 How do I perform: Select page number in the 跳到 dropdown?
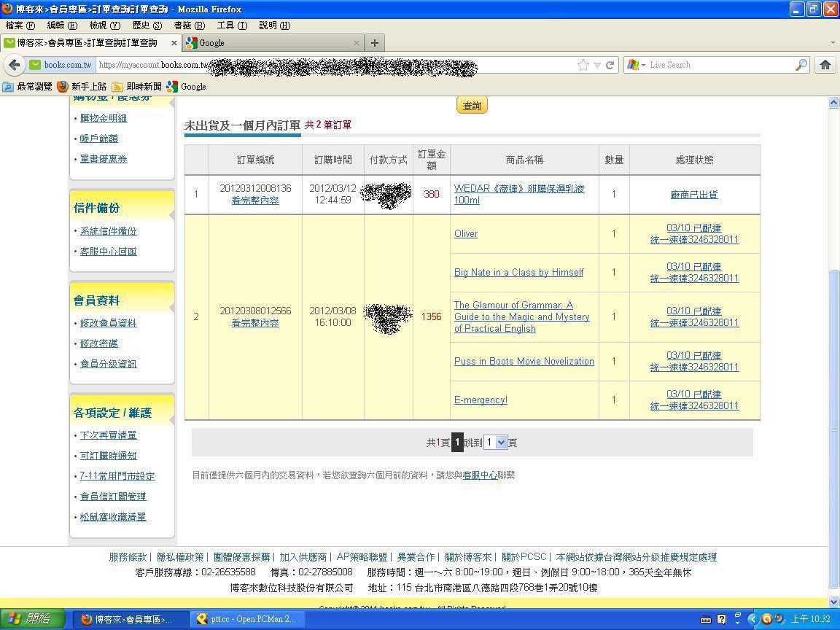(x=495, y=443)
